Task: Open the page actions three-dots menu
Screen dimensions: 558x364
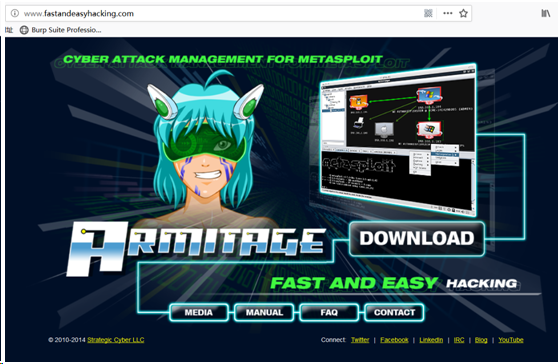Action: pos(448,14)
